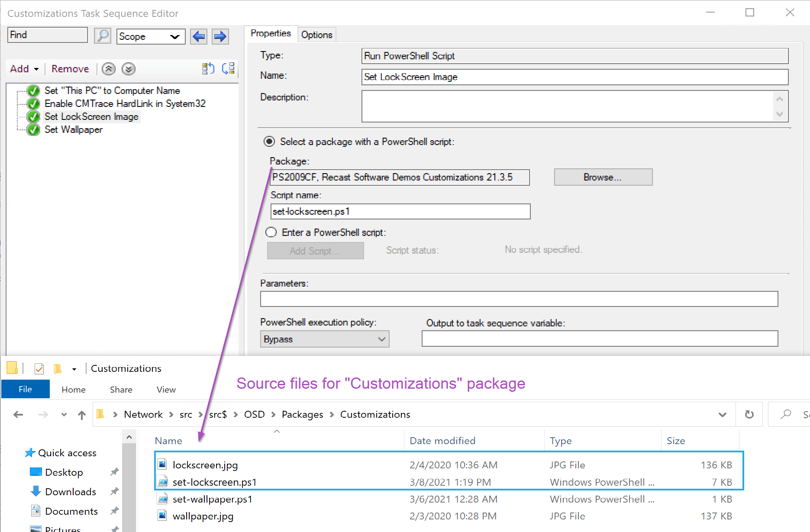
Task: Click the blue back arrow icon
Action: [199, 36]
